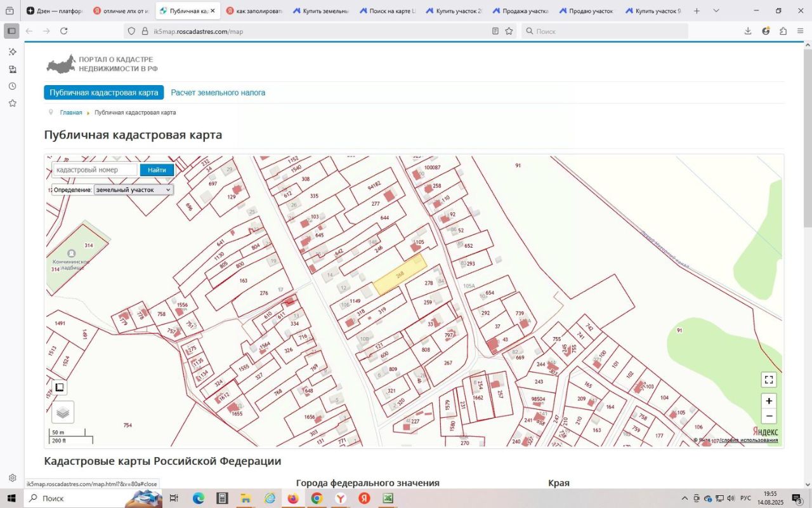This screenshot has height=508, width=812.
Task: Open the map layers switcher
Action: click(x=63, y=412)
